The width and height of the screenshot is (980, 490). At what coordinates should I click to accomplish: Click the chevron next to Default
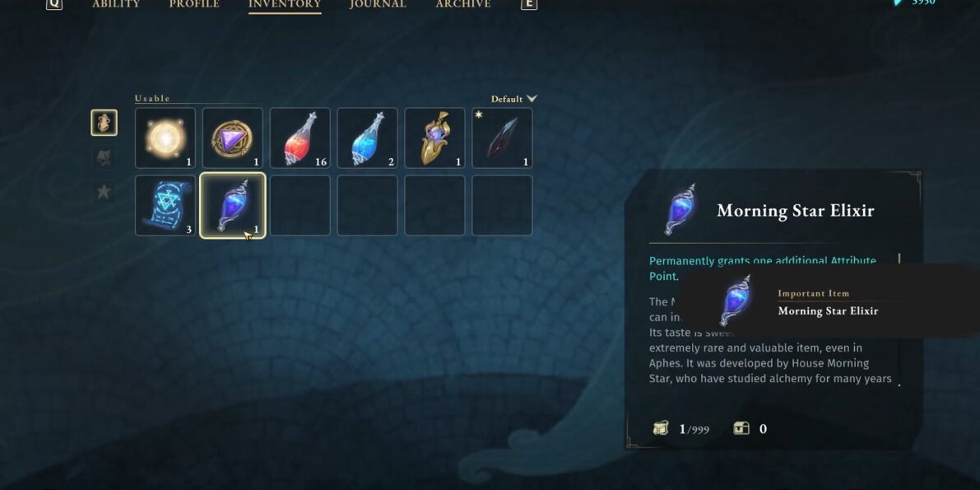click(x=532, y=99)
